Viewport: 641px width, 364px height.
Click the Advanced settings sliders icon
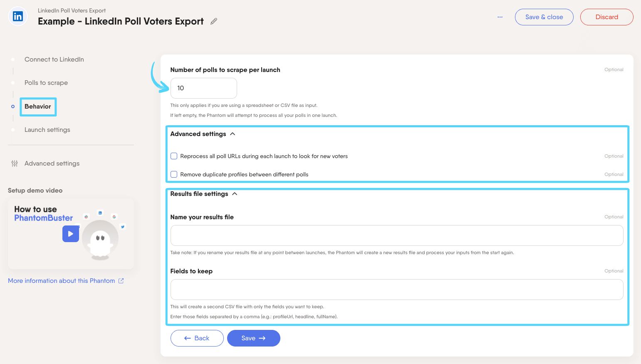pyautogui.click(x=15, y=163)
